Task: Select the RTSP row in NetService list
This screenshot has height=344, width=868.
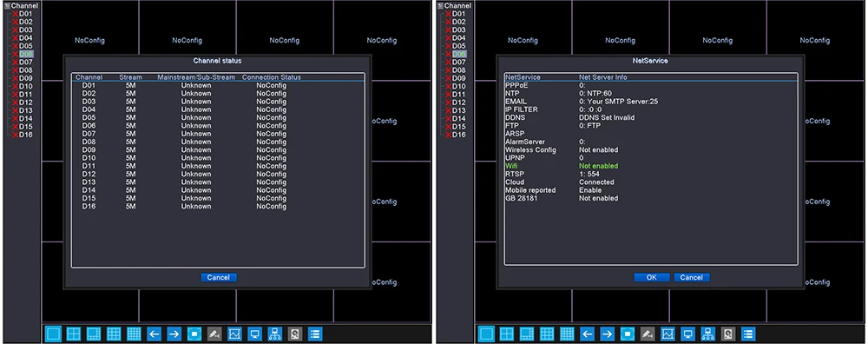Action: coord(650,174)
